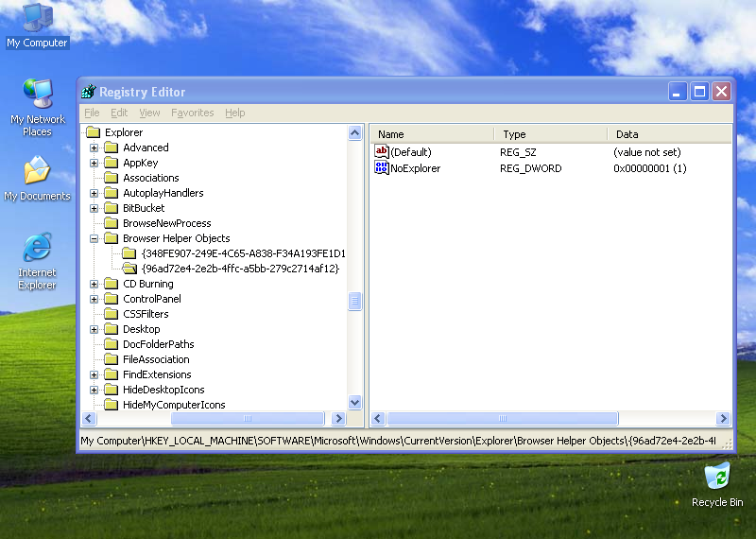The height and width of the screenshot is (539, 756).
Task: Click the FindExtensions folder icon
Action: (x=112, y=374)
